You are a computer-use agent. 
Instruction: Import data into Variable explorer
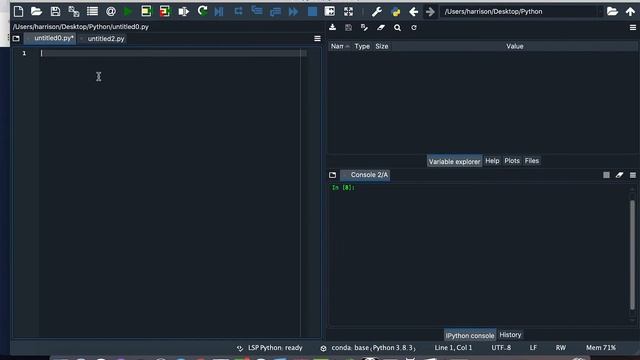pos(333,27)
